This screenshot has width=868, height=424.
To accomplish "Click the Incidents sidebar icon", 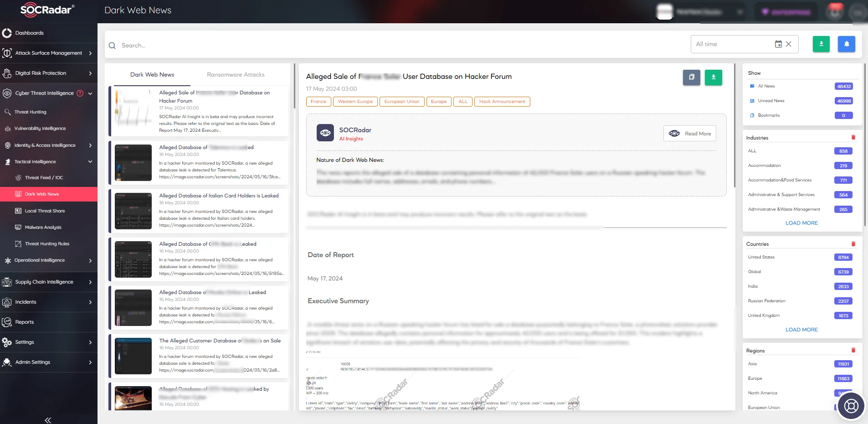I will [x=7, y=302].
